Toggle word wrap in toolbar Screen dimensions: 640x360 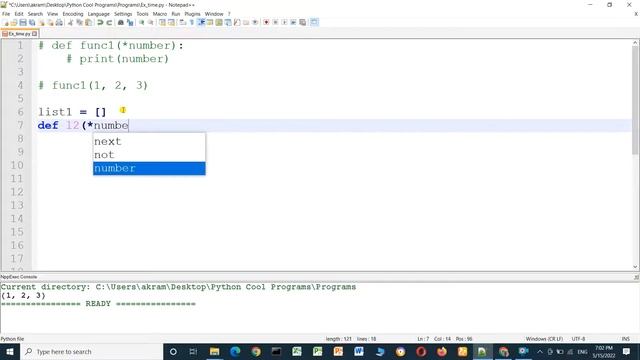point(182,22)
